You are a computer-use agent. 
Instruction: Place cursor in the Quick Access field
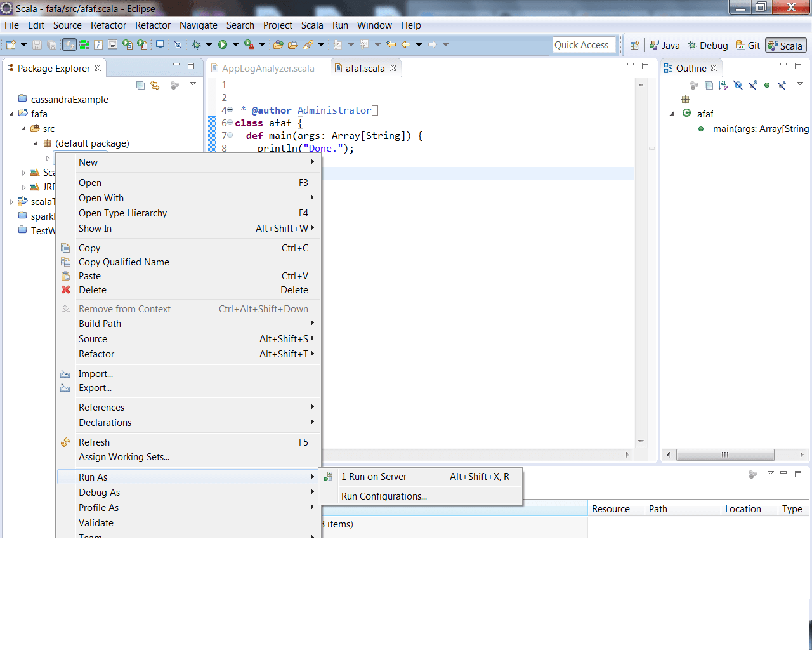582,44
